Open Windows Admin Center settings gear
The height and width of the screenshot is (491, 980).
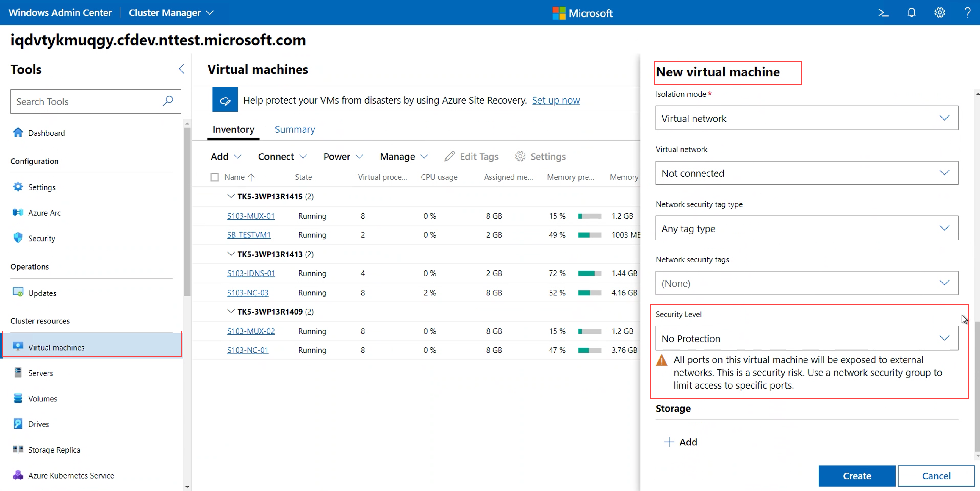[x=939, y=13]
